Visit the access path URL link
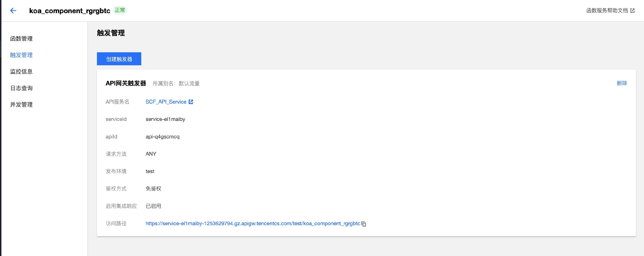644x256 pixels. click(x=253, y=224)
